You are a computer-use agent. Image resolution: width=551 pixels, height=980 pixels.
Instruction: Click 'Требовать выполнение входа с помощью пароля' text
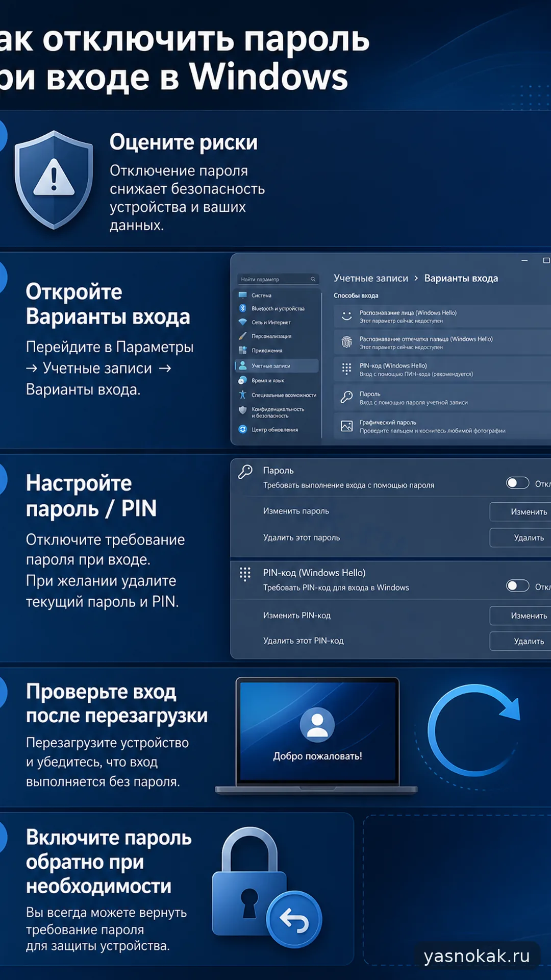[x=348, y=485]
